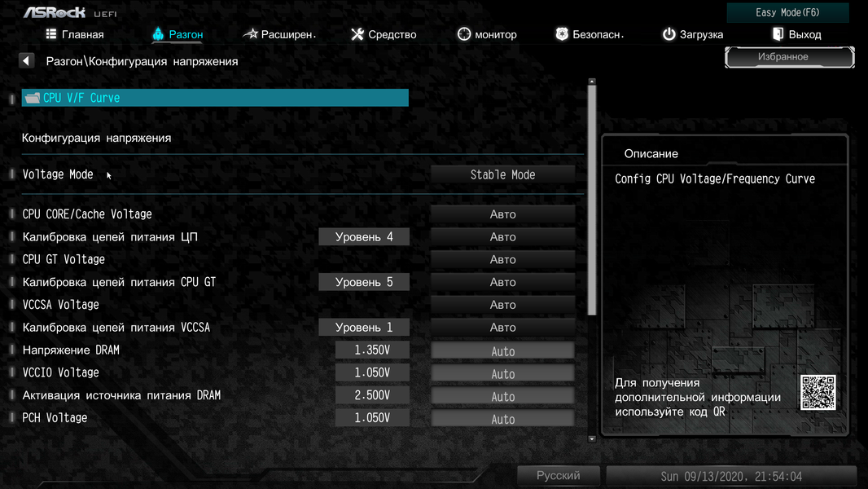Screen dimensions: 868x489
Task: Open the Разгон tab
Action: (x=178, y=34)
